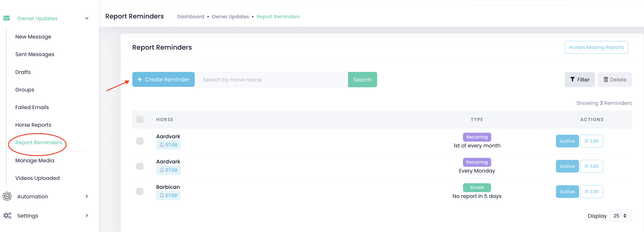Toggle Active status for Every Monday reminder
The width and height of the screenshot is (644, 232).
coord(567,166)
